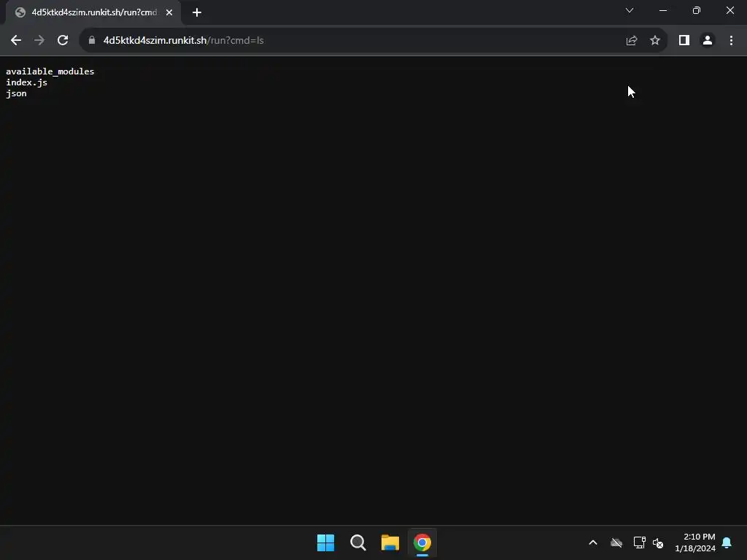747x560 pixels.
Task: Open the tab search dropdown arrow
Action: (x=630, y=10)
